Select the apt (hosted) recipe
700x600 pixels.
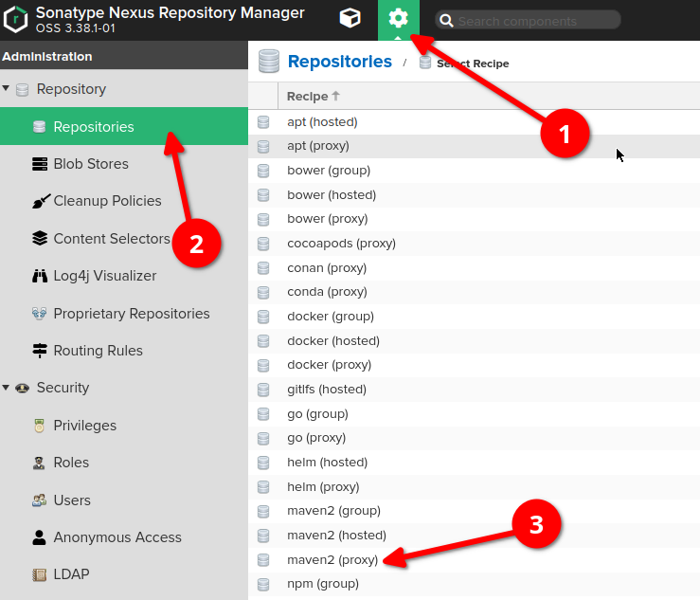475,122
